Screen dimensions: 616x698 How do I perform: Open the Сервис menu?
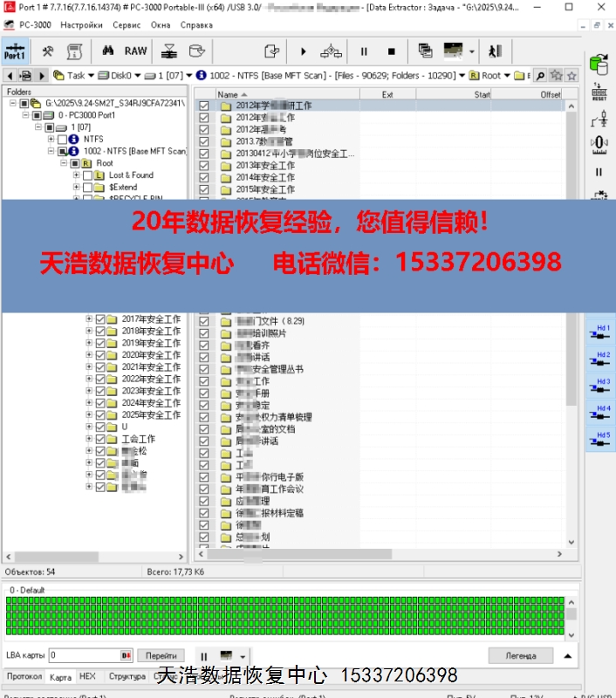127,25
